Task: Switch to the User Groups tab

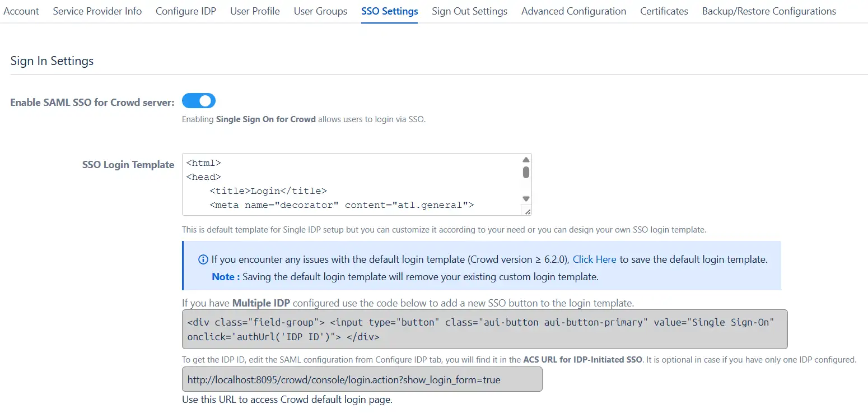Action: pos(320,11)
